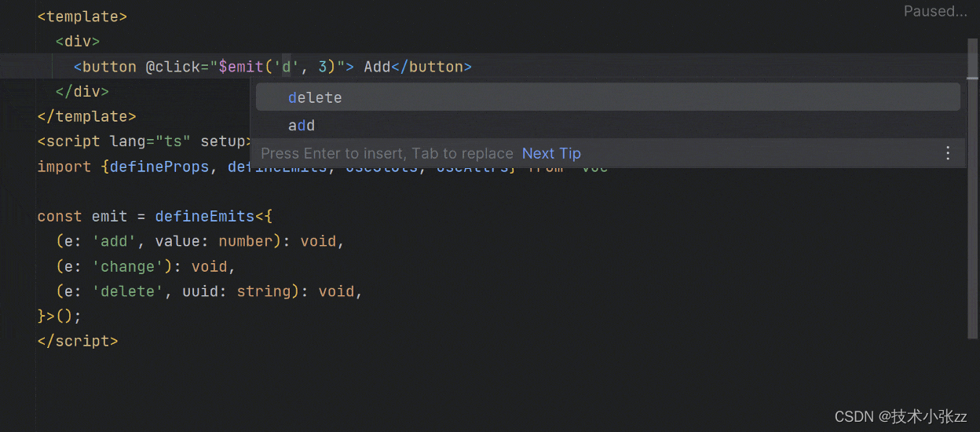Click the 'delete' string in the emit type
Image resolution: width=980 pixels, height=432 pixels.
click(128, 291)
